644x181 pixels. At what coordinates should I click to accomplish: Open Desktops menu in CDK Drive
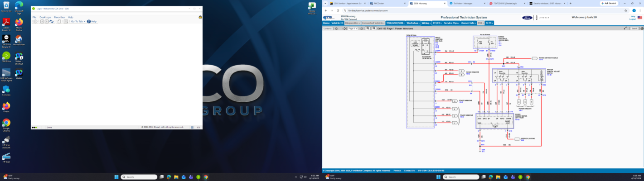(45, 17)
